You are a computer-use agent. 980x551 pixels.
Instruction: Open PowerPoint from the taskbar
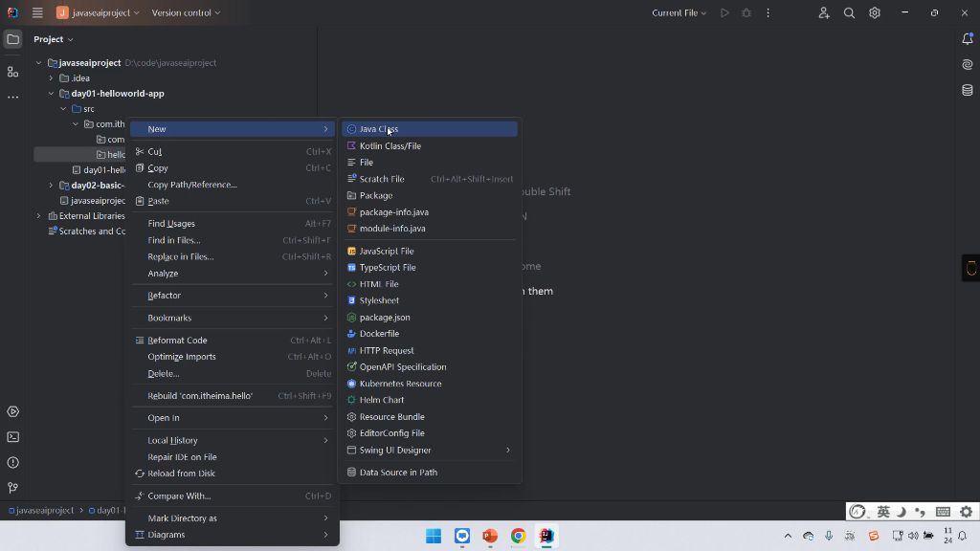490,536
